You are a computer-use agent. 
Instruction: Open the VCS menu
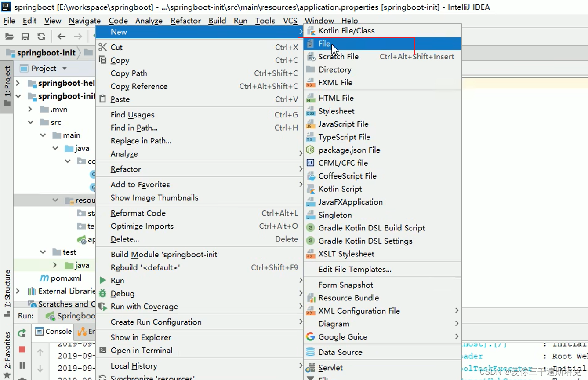coord(290,21)
